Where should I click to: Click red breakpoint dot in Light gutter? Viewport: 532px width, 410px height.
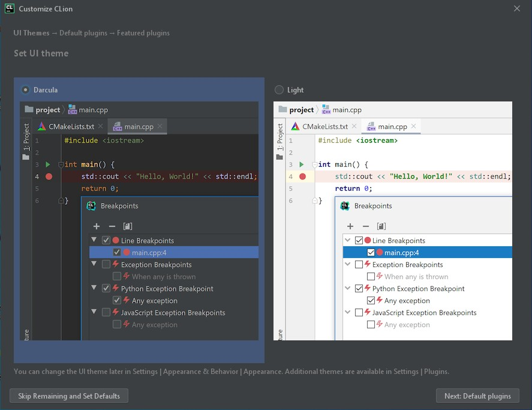tap(303, 176)
